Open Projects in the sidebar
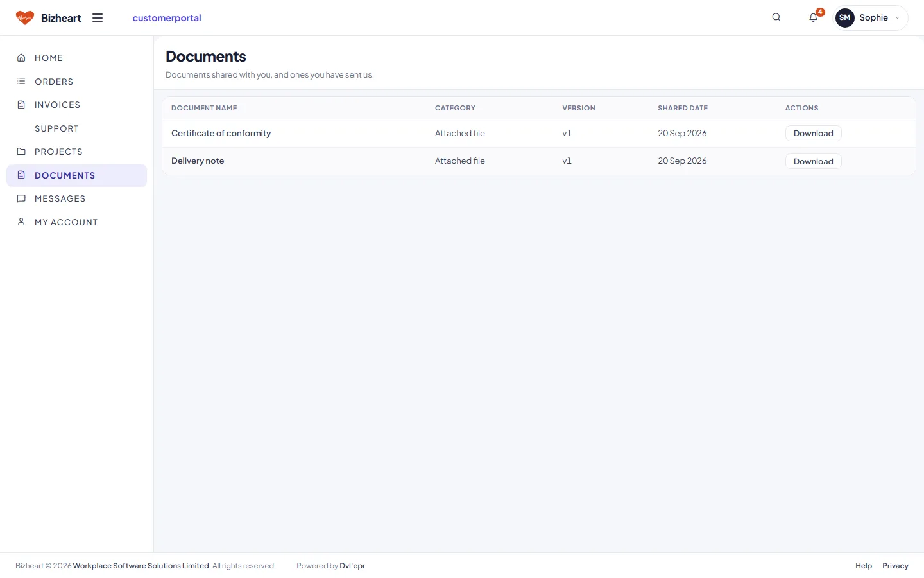 click(x=76, y=152)
